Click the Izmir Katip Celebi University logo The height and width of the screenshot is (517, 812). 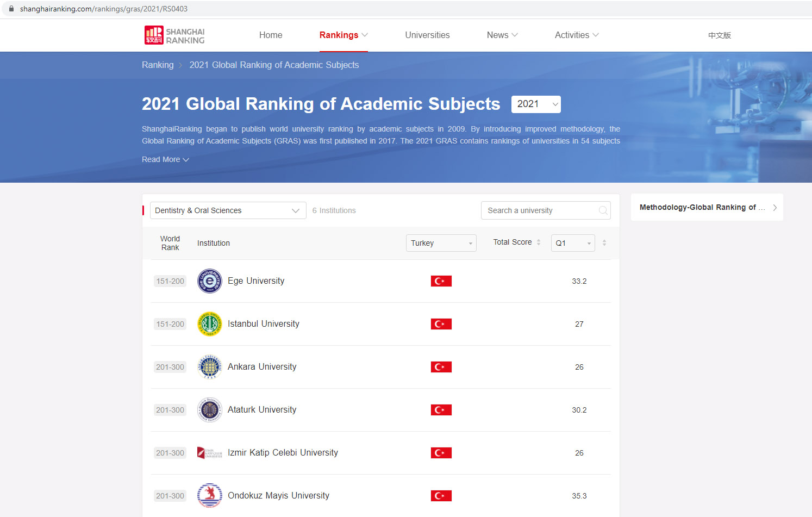click(x=209, y=453)
